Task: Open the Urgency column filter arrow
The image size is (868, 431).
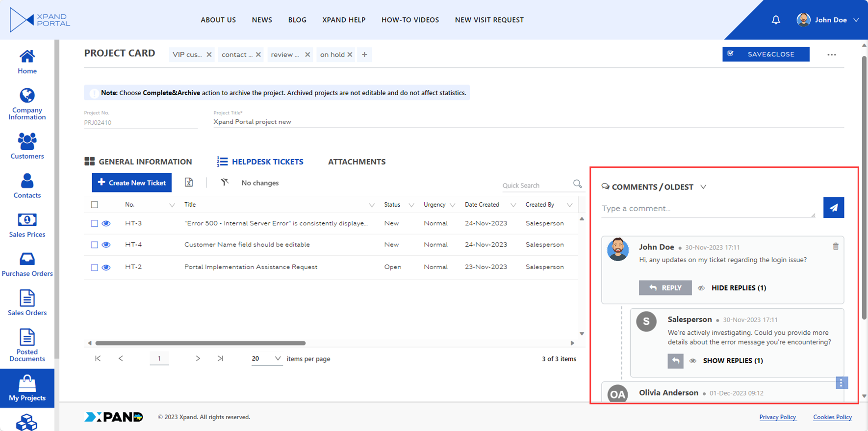Action: pyautogui.click(x=452, y=205)
